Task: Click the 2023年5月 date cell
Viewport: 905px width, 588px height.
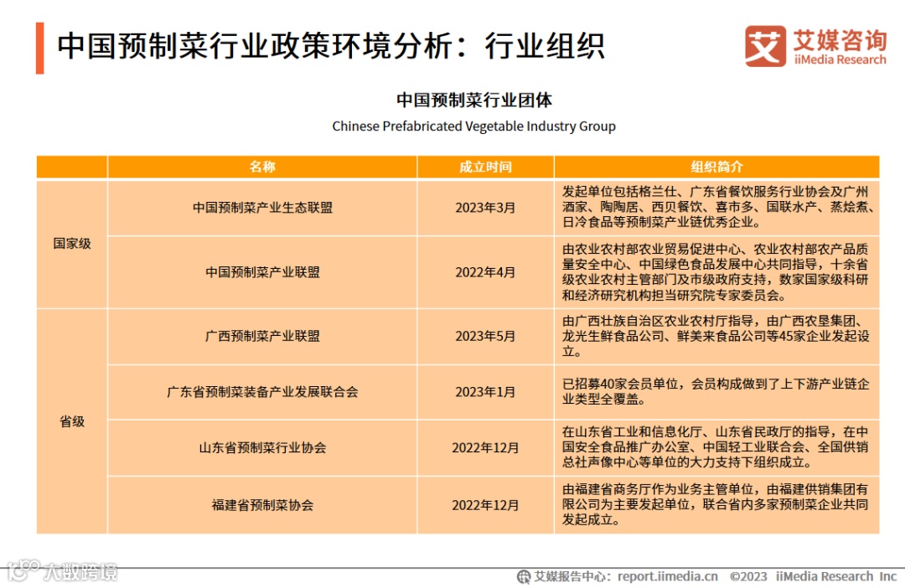Action: tap(485, 336)
